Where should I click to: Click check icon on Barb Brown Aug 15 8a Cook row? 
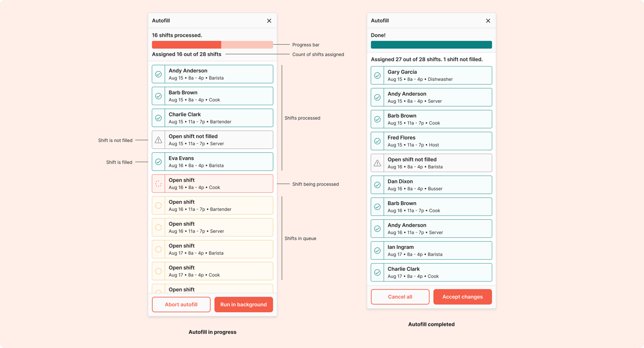coord(158,96)
